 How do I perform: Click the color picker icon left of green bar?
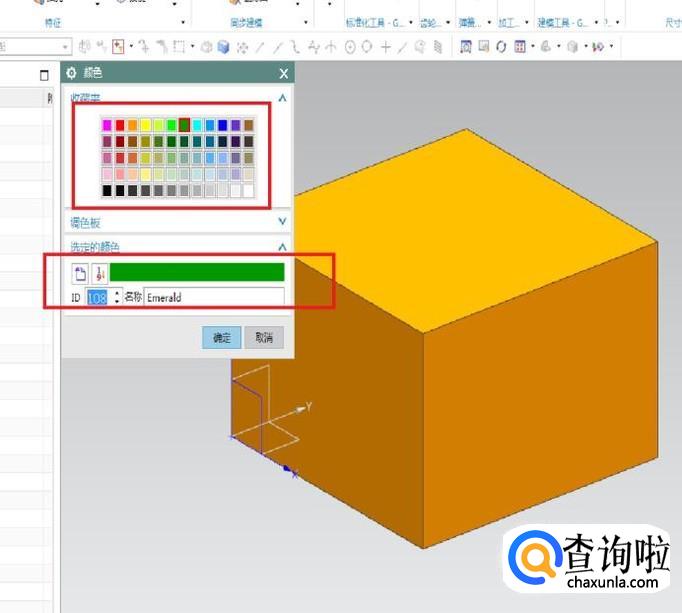coord(81,273)
